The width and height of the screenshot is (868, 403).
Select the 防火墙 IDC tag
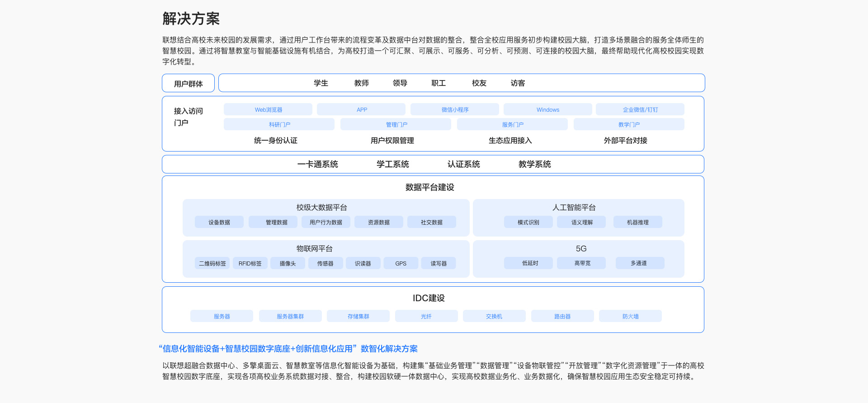coord(630,316)
